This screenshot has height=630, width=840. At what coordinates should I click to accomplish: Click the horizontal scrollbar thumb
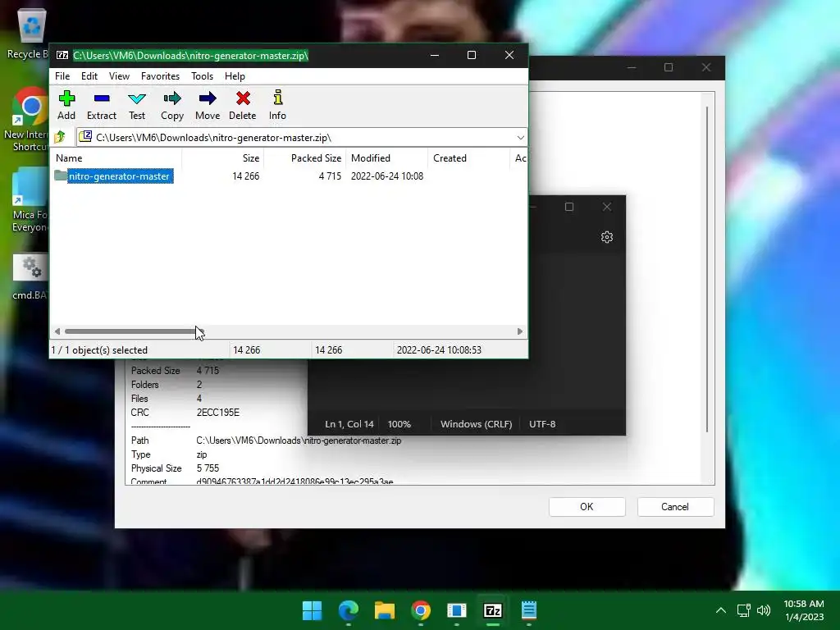[133, 331]
